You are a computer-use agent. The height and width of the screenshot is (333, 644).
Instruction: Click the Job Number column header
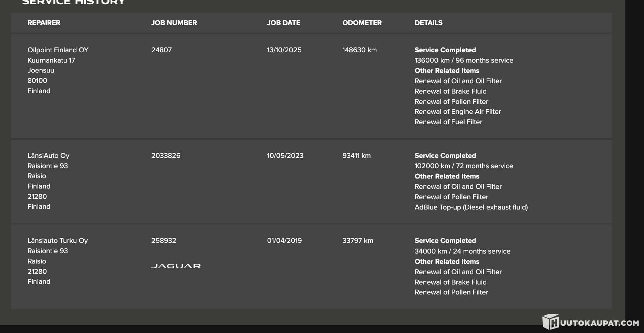tap(174, 23)
